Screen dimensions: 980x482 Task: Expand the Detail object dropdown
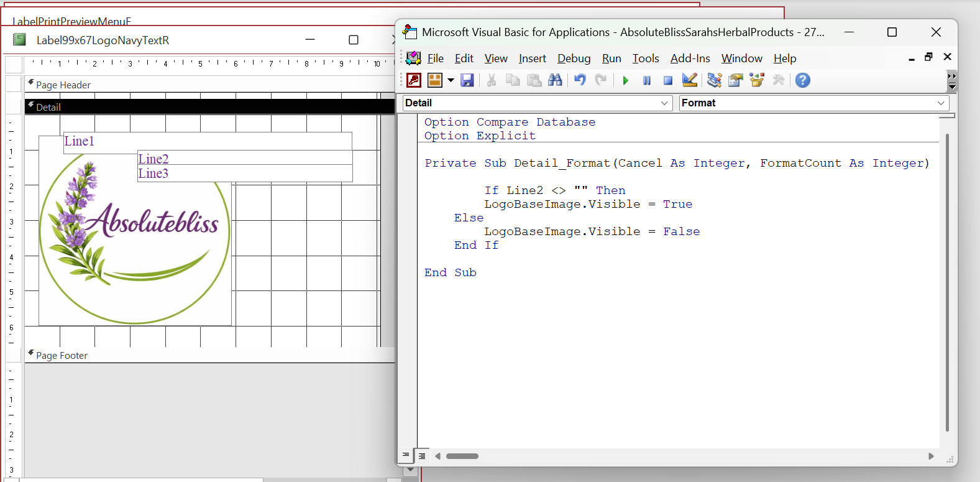[664, 103]
